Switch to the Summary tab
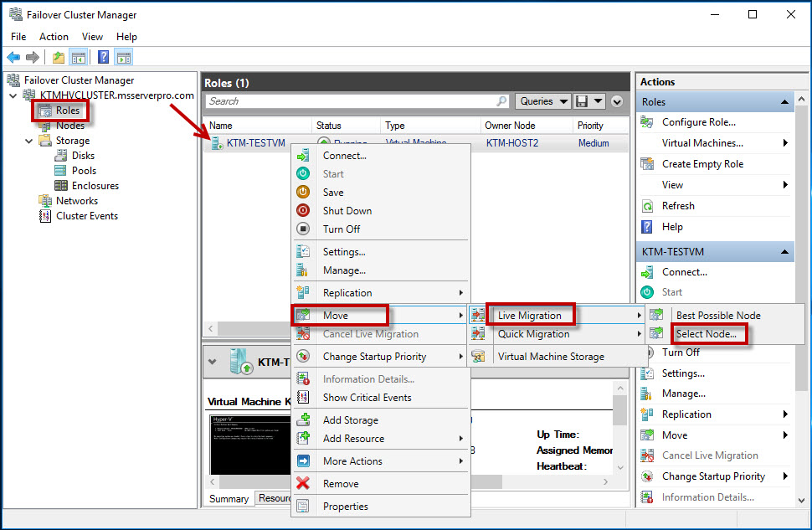Viewport: 812px width, 530px height. click(229, 498)
